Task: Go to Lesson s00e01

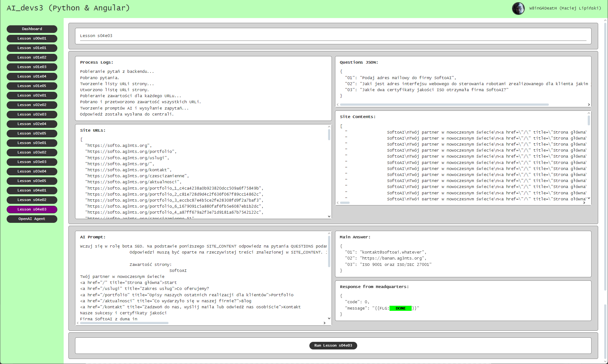Action: (32, 38)
